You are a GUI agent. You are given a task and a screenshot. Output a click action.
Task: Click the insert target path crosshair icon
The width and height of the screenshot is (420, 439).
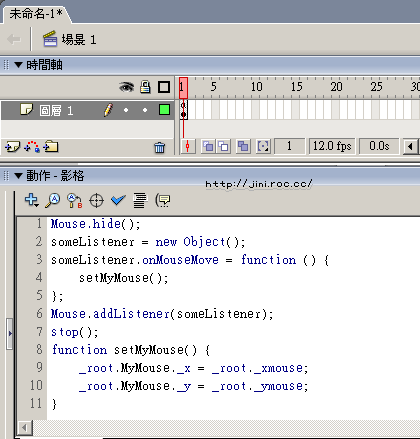click(96, 201)
